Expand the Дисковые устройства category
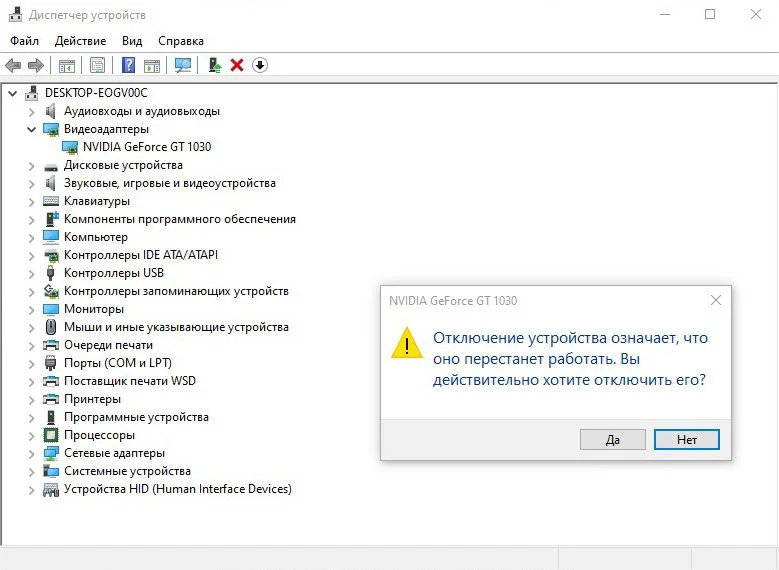Screen dimensions: 779x570 pyautogui.click(x=31, y=166)
